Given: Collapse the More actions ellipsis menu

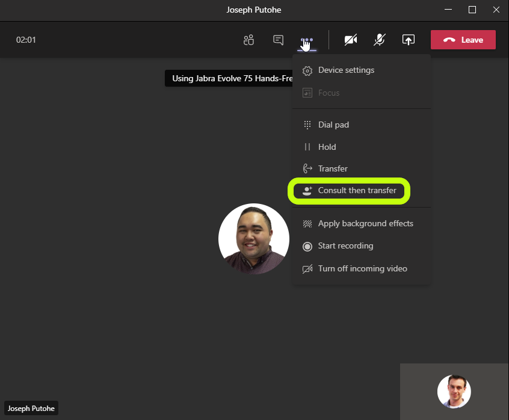Looking at the screenshot, I should pyautogui.click(x=307, y=40).
